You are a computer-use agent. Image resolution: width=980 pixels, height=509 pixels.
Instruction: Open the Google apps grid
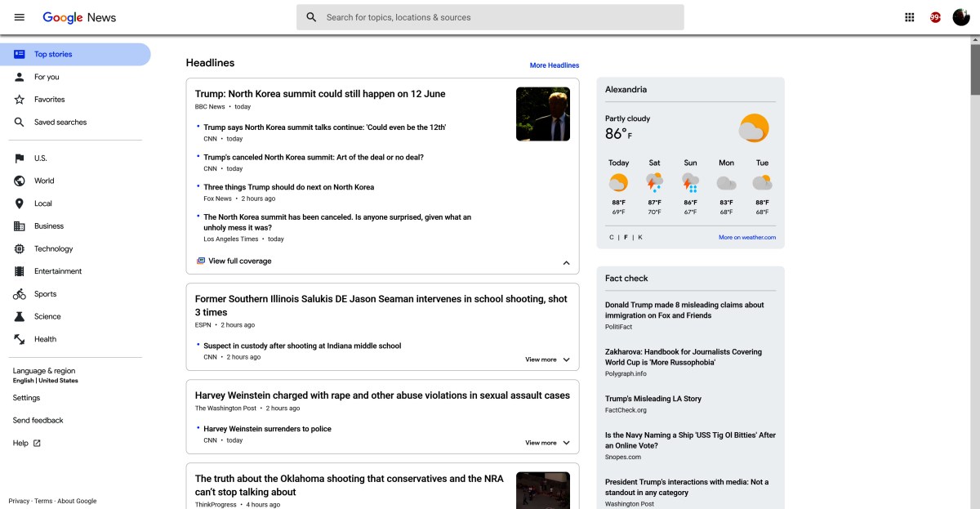point(909,16)
